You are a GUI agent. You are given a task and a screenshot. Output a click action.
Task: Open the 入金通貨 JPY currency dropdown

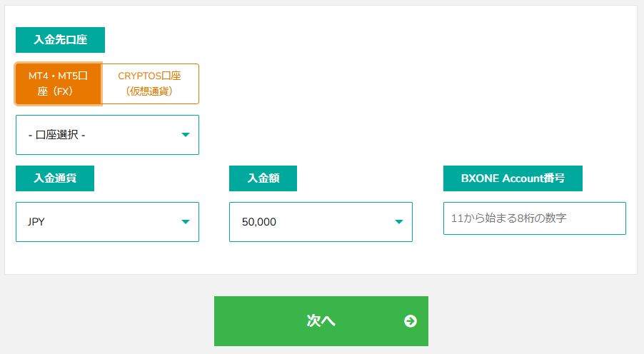click(107, 222)
